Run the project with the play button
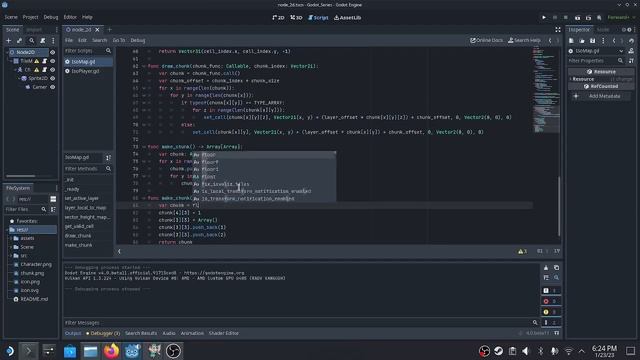Viewport: 640px width, 360px height. (544, 18)
